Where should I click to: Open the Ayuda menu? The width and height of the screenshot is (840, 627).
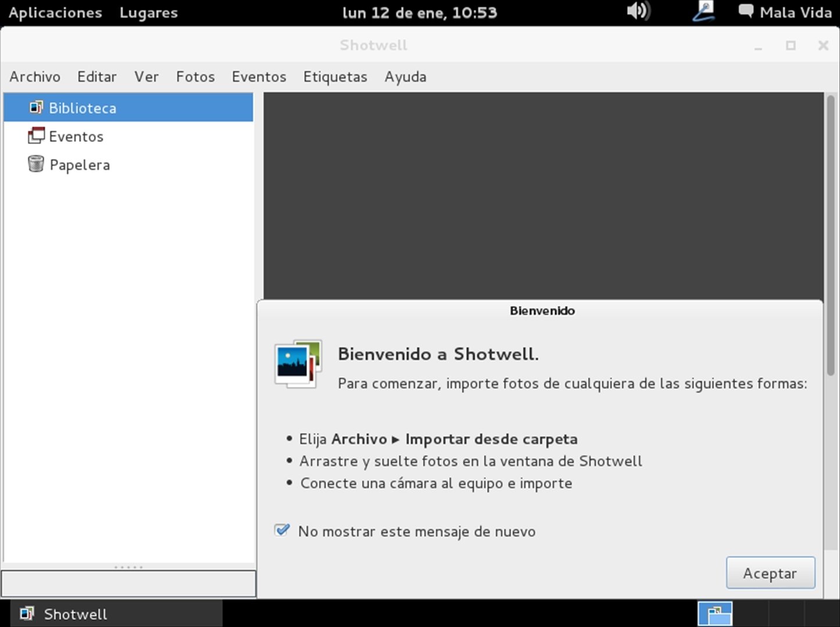click(x=406, y=77)
